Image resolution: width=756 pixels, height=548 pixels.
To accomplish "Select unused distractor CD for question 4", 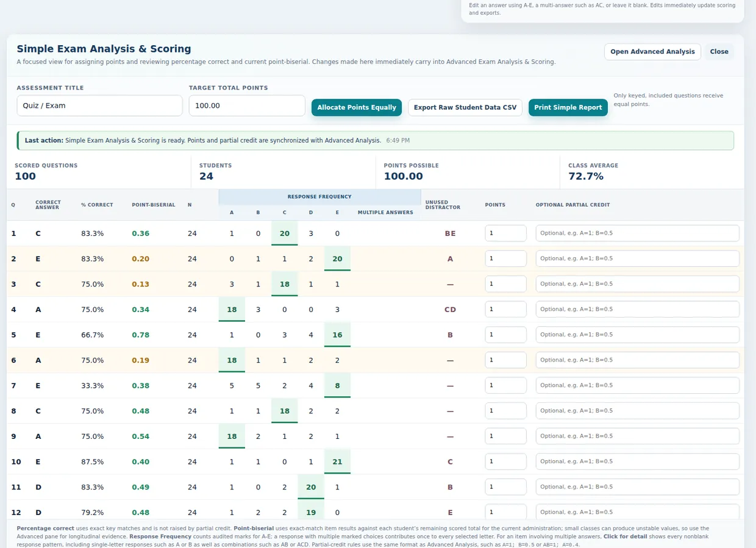I will [x=450, y=310].
